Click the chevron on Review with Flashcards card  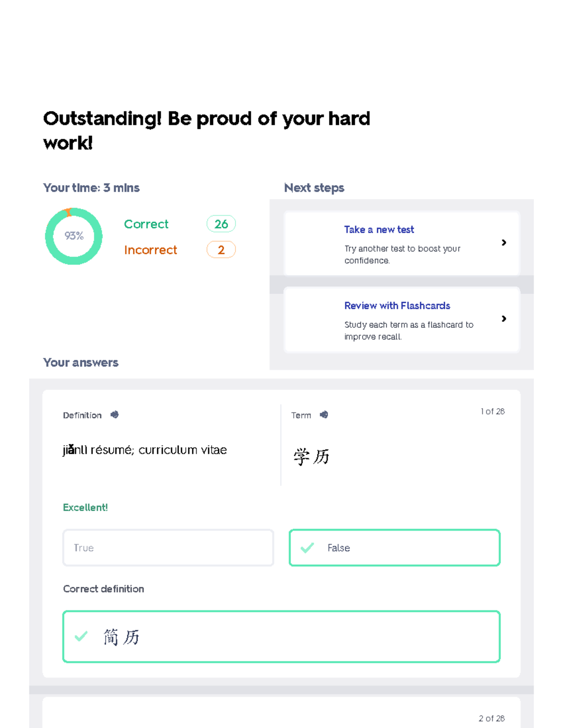(504, 319)
